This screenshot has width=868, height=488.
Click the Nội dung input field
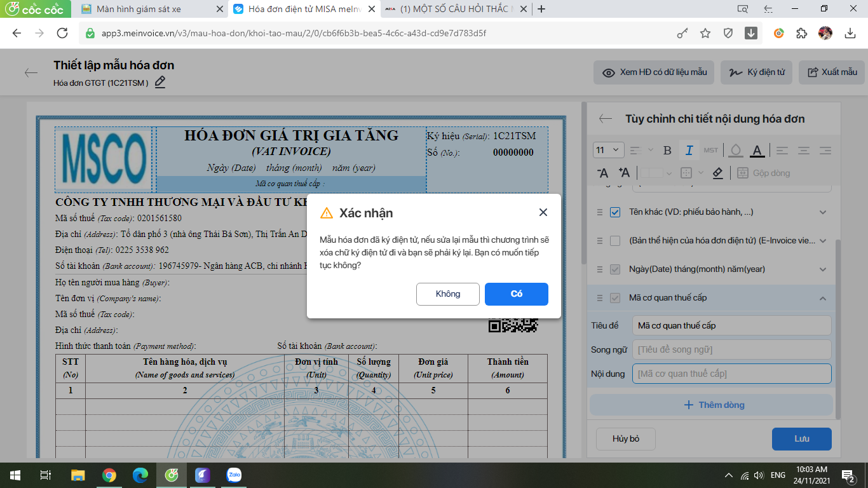(x=732, y=374)
